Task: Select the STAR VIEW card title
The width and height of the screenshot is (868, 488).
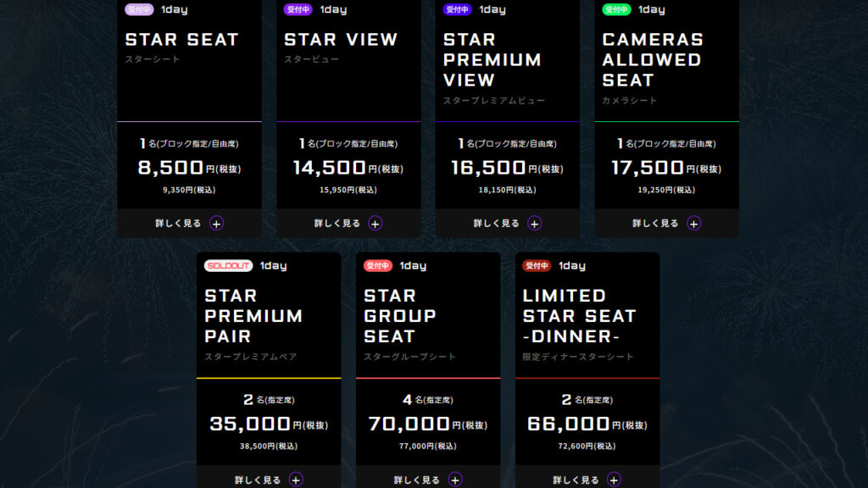Action: click(x=341, y=40)
